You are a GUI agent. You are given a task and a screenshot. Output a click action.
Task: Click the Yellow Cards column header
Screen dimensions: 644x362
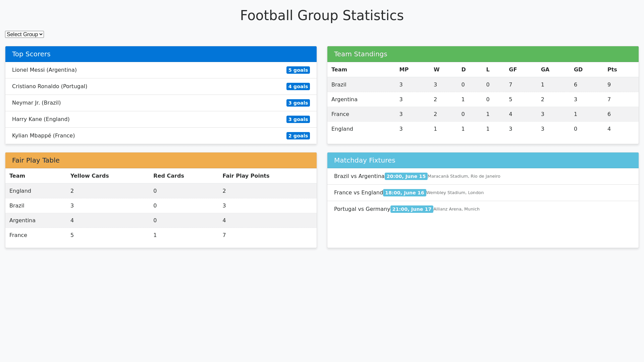[x=90, y=176]
